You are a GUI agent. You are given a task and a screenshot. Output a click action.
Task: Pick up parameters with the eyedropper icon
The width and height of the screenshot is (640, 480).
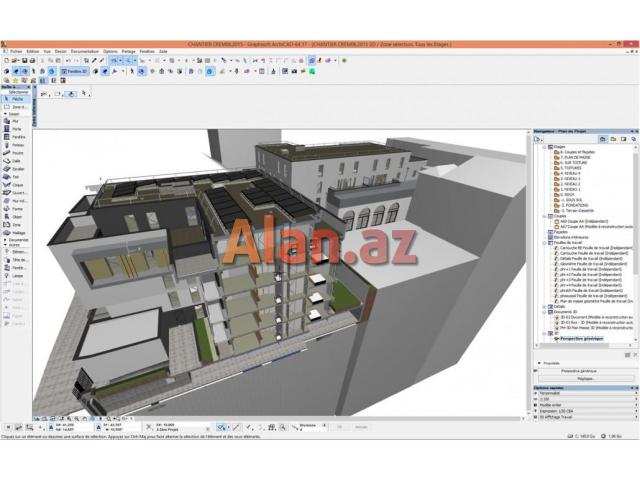point(94,60)
